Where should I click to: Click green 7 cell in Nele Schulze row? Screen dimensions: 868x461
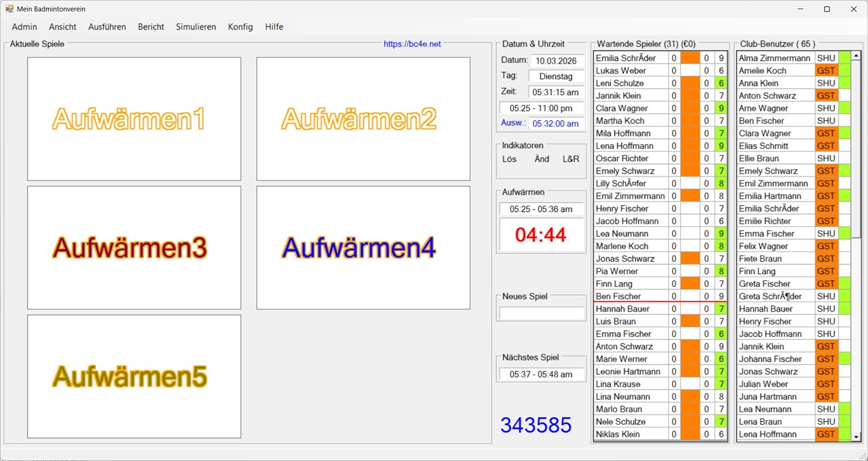point(720,422)
